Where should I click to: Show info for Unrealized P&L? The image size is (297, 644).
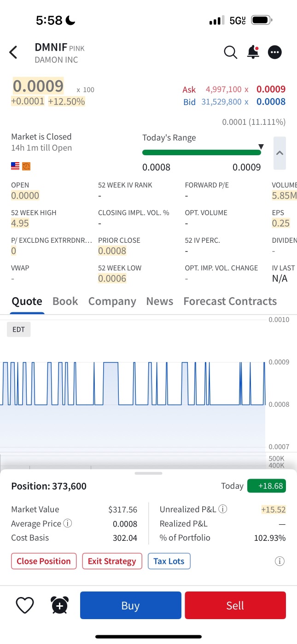click(223, 509)
